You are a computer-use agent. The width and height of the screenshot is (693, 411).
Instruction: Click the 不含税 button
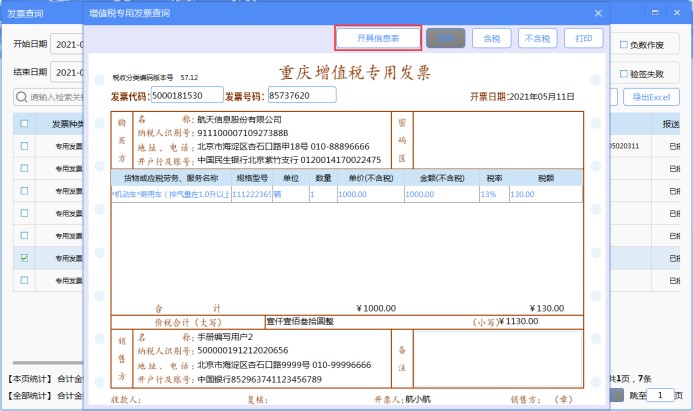(536, 38)
